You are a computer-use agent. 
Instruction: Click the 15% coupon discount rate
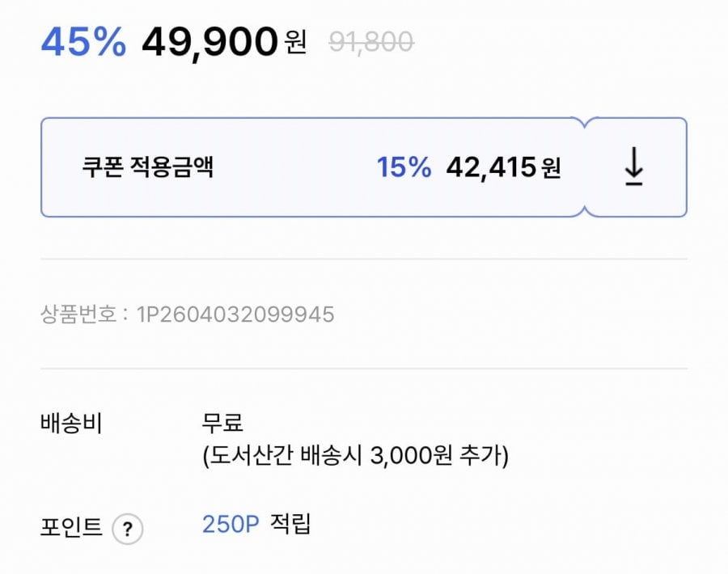404,167
